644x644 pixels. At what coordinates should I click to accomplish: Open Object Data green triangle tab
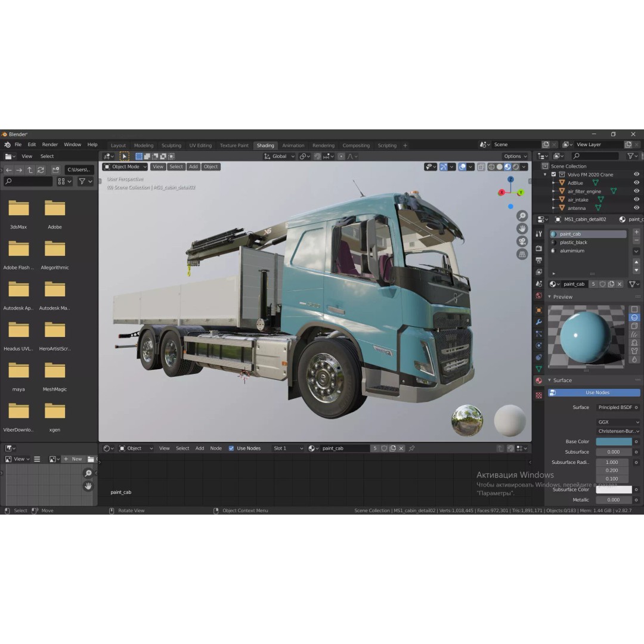point(539,369)
